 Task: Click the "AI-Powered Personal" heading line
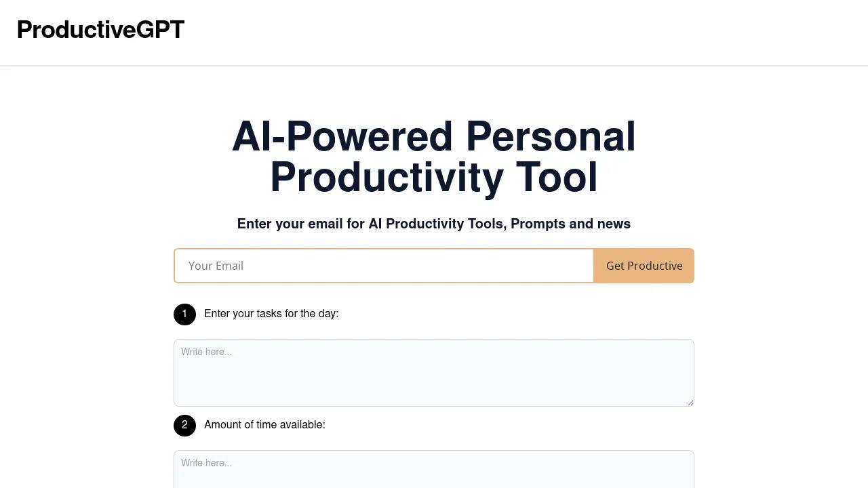pos(434,137)
